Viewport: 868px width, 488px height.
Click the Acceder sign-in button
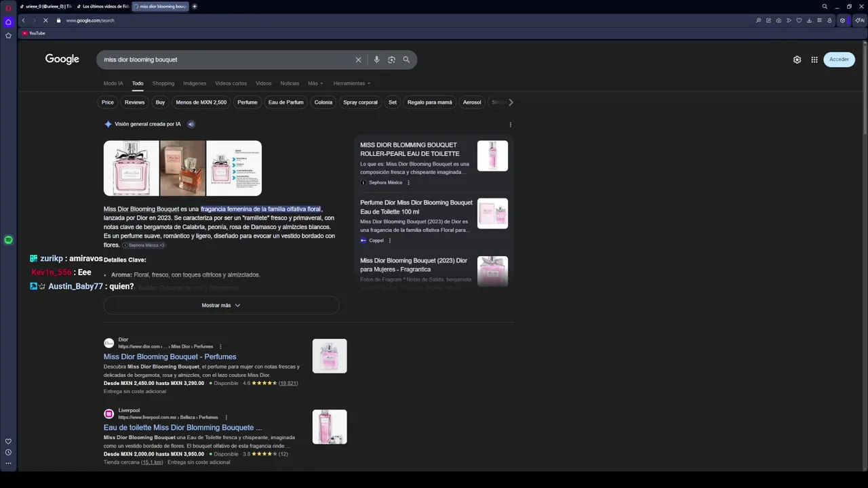(839, 60)
